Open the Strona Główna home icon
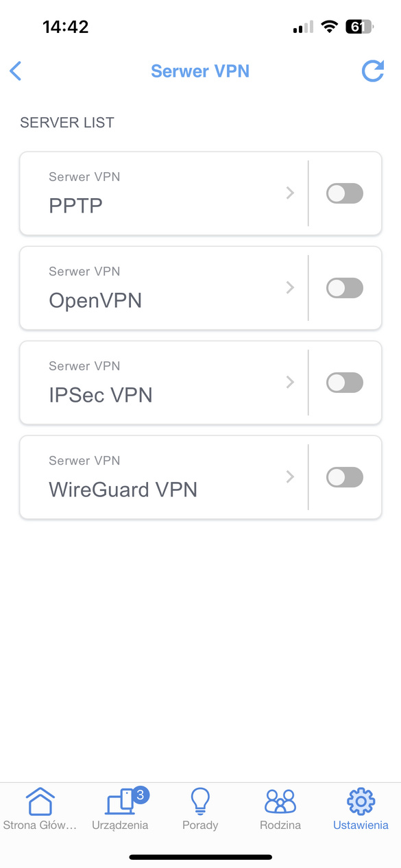 click(40, 801)
